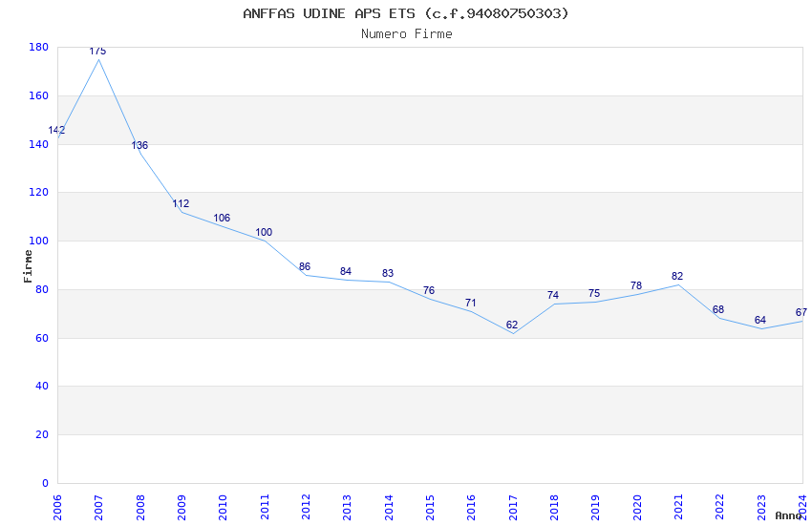Click the x-axis year 2012
Image resolution: width=812 pixels, height=525 pixels.
point(306,508)
